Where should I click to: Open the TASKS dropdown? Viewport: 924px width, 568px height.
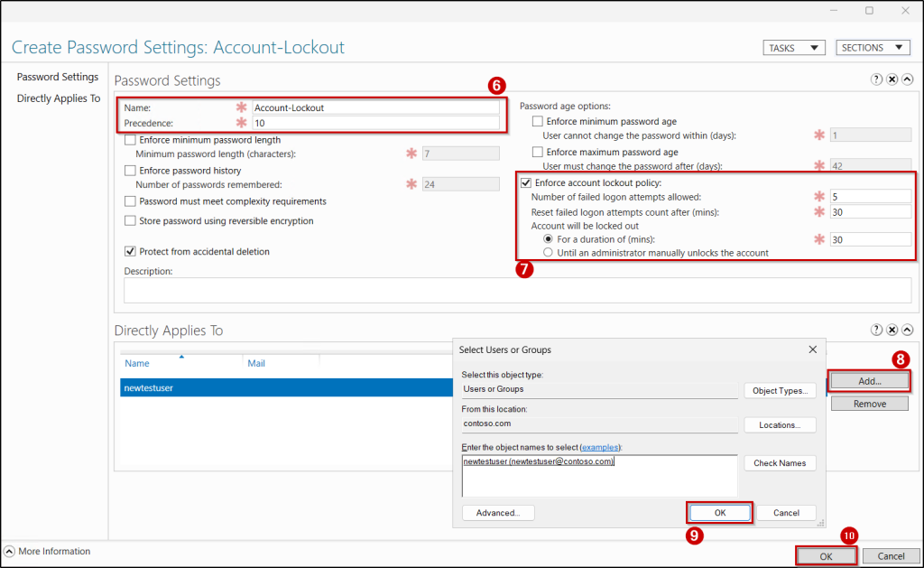coord(793,47)
